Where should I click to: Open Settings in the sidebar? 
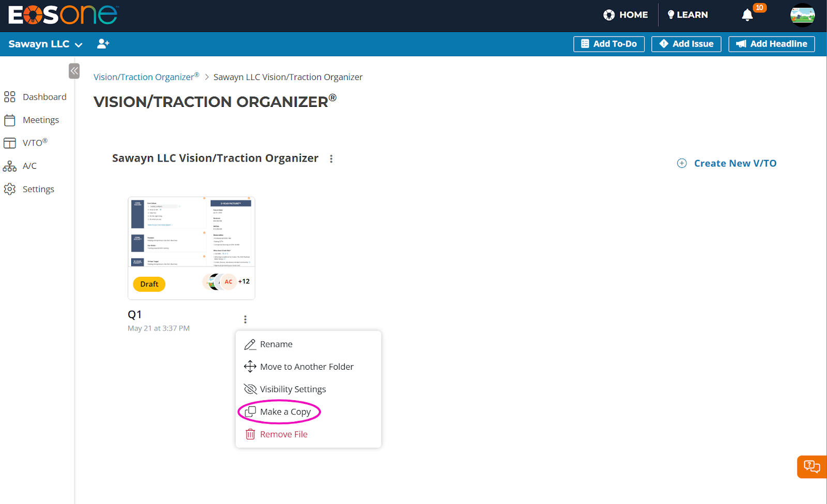[x=29, y=189]
